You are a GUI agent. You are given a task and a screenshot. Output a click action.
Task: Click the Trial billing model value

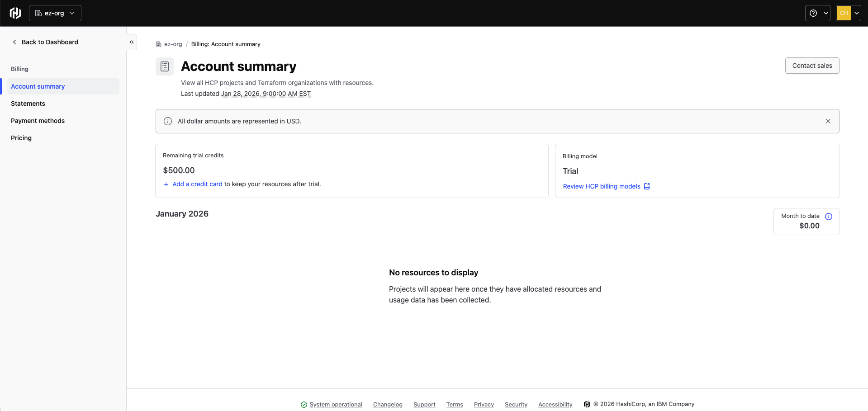[x=570, y=171]
